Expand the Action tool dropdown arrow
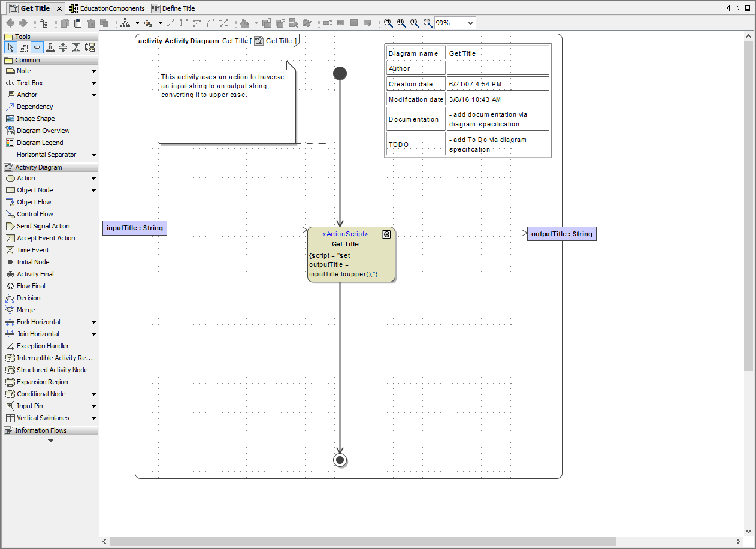This screenshot has width=756, height=549. coord(93,178)
